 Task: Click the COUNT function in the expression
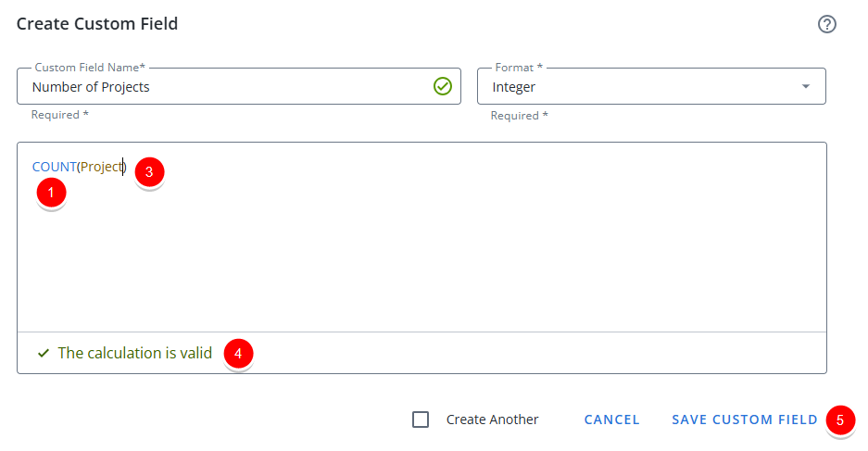pos(55,167)
